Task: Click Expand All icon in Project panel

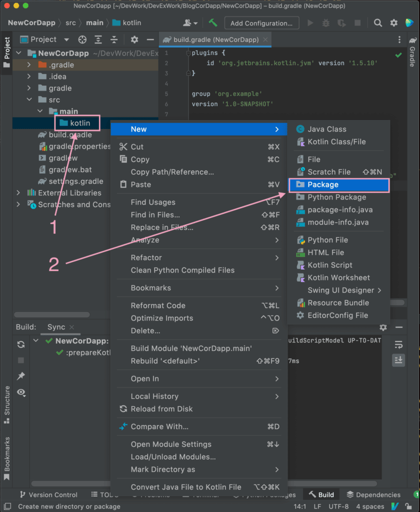Action: [x=98, y=39]
